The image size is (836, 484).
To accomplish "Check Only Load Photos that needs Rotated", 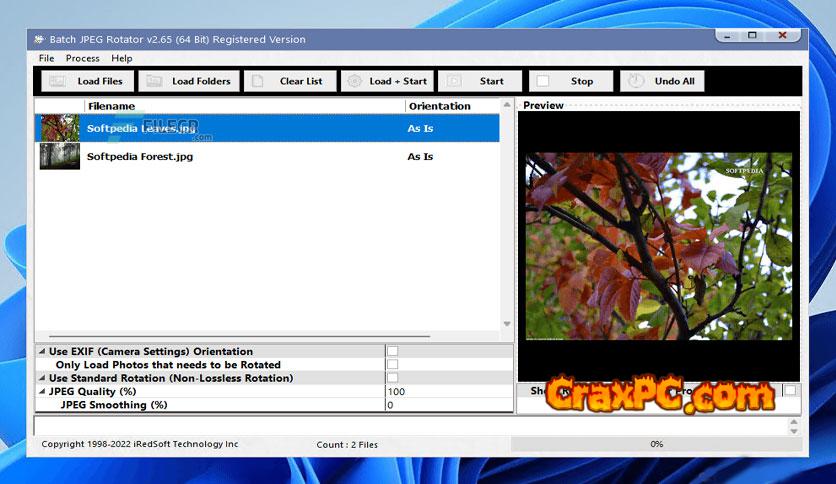I will point(392,365).
